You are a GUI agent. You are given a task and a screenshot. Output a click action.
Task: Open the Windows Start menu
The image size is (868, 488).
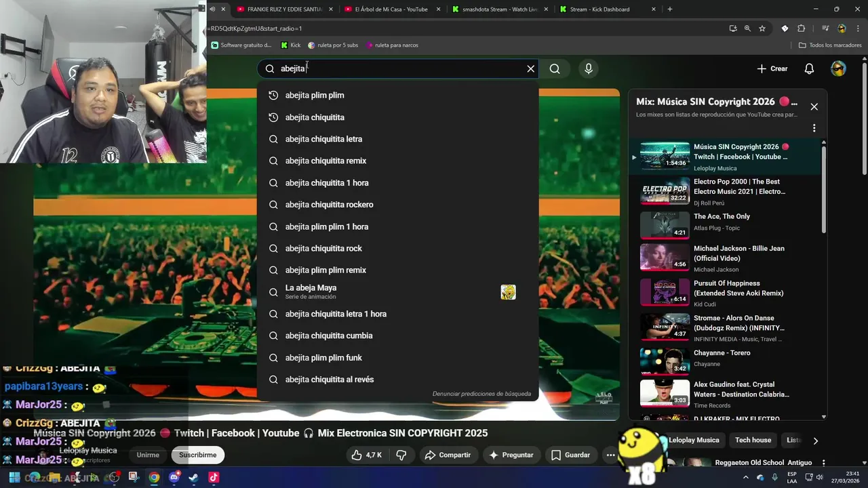pos(14,477)
